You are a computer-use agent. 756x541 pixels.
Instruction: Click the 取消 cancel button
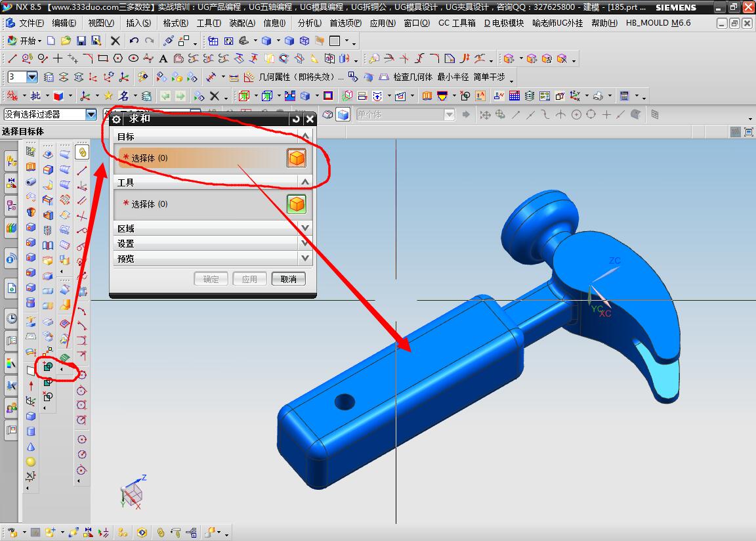point(288,279)
